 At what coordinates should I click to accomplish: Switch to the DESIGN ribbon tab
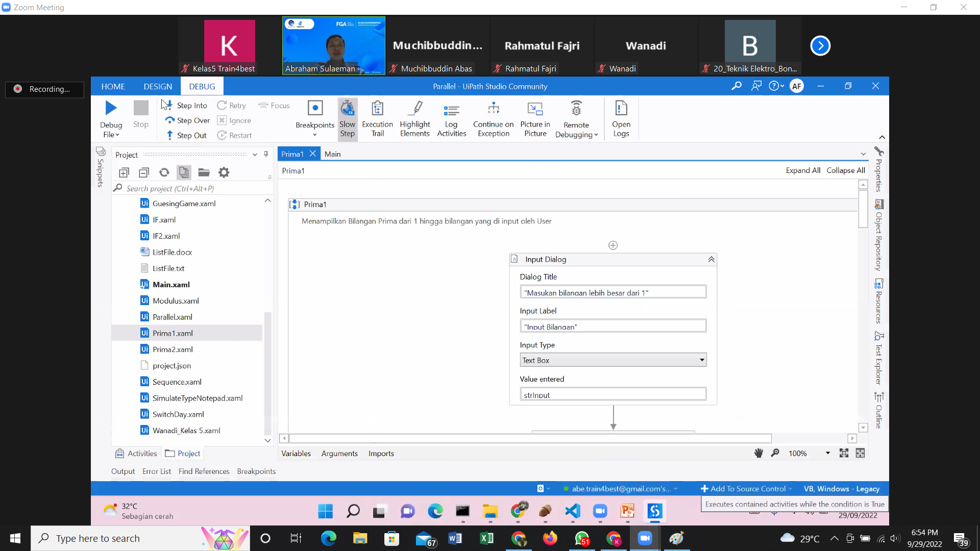click(158, 86)
